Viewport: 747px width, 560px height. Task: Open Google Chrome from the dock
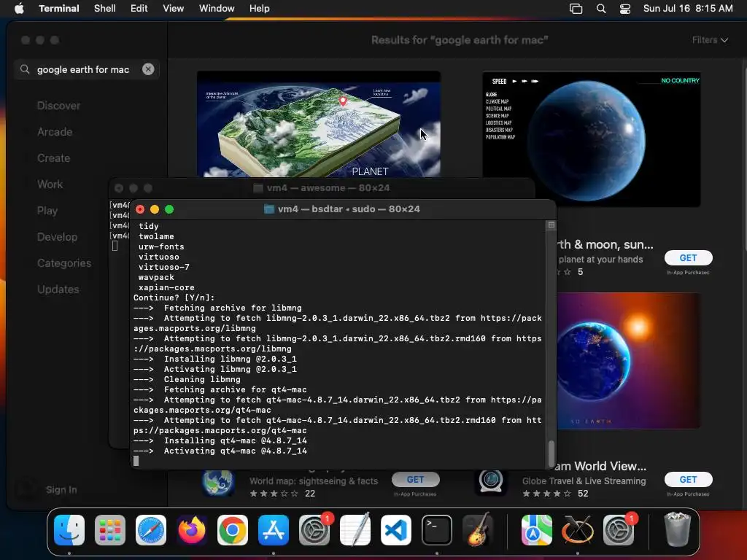point(233,530)
